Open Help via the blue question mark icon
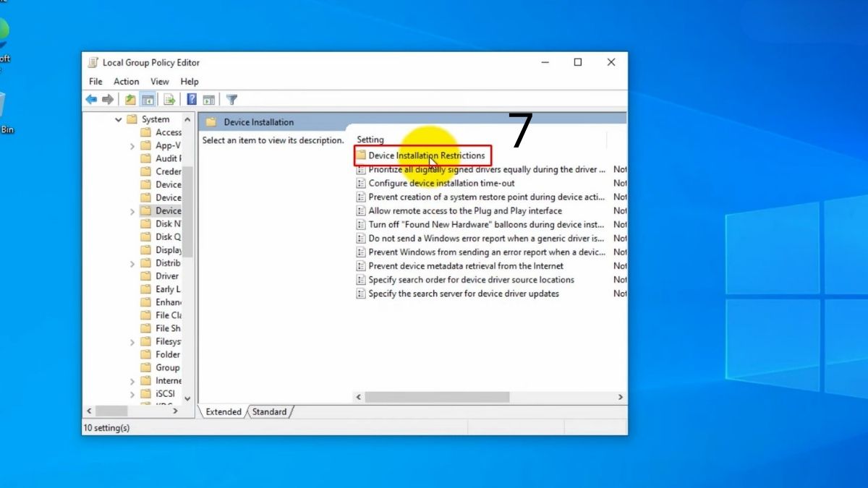The image size is (868, 488). [x=192, y=100]
